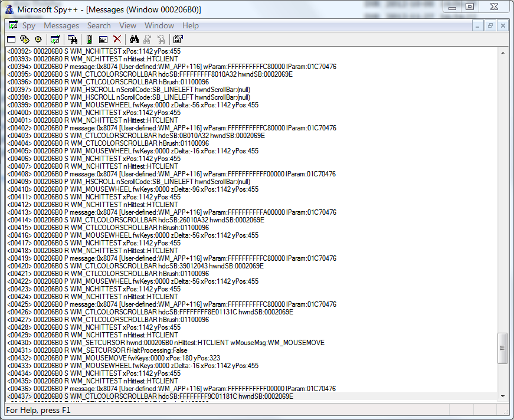Click the scrollbar up arrow
This screenshot has width=514, height=420.
pyautogui.click(x=503, y=53)
